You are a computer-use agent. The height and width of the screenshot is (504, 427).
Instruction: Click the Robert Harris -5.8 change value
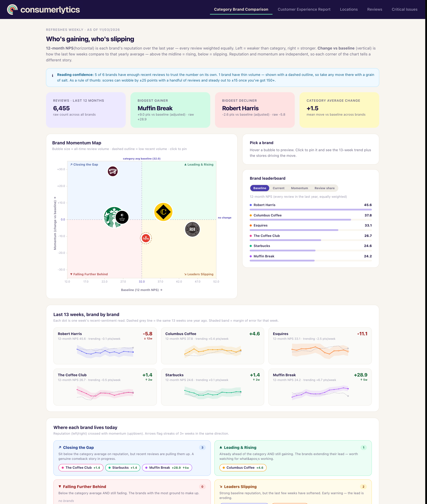click(x=147, y=334)
